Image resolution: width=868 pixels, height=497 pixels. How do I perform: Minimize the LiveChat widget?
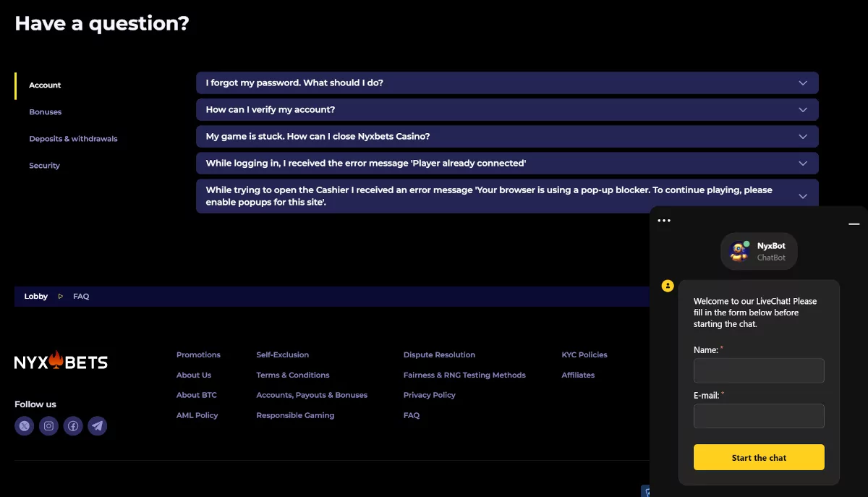[854, 224]
